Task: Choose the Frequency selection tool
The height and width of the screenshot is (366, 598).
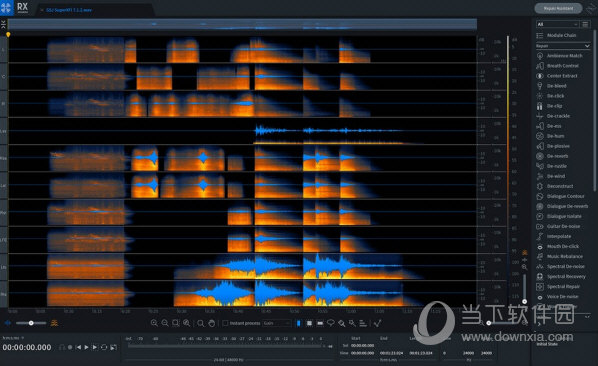Action: coord(320,323)
